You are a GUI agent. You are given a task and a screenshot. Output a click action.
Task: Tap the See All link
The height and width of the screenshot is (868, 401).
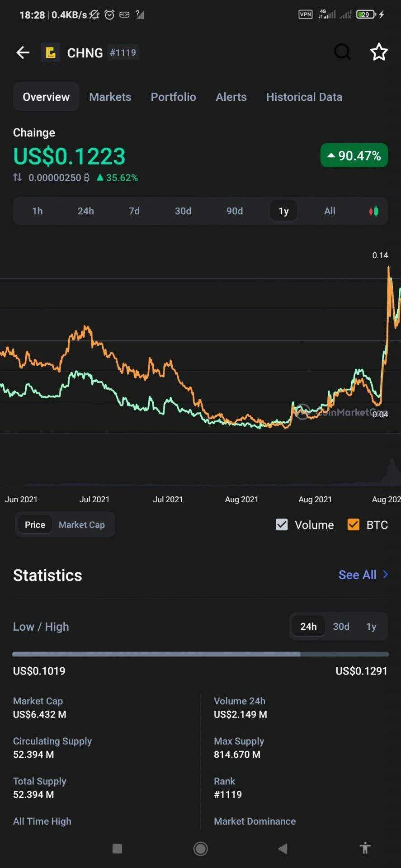(357, 575)
